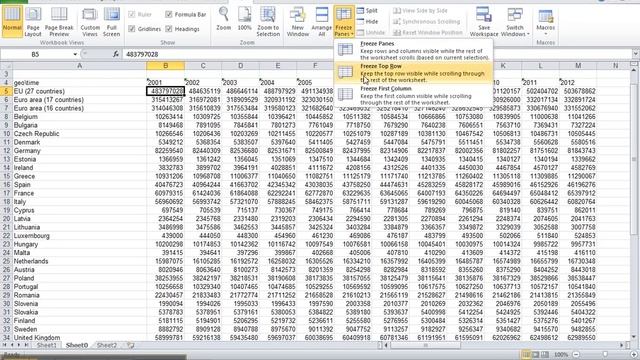The height and width of the screenshot is (360, 640).
Task: Click the zoom in plus button
Action: pyautogui.click(x=633, y=355)
